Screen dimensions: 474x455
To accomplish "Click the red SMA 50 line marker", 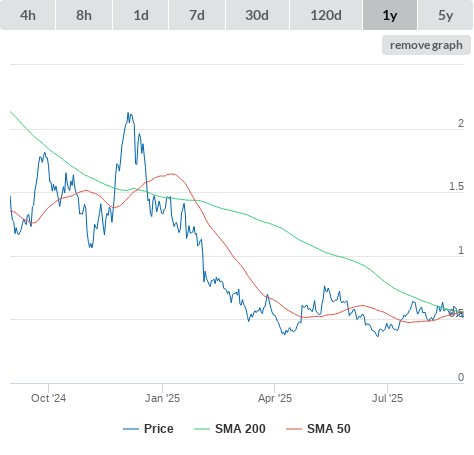I will pos(294,429).
